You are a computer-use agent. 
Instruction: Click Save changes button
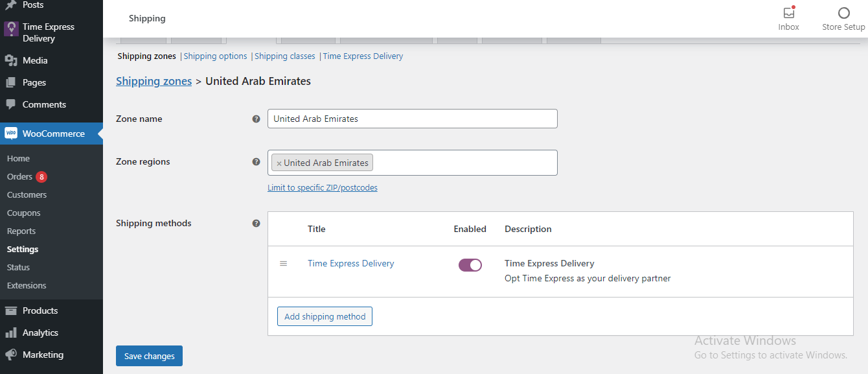point(149,356)
